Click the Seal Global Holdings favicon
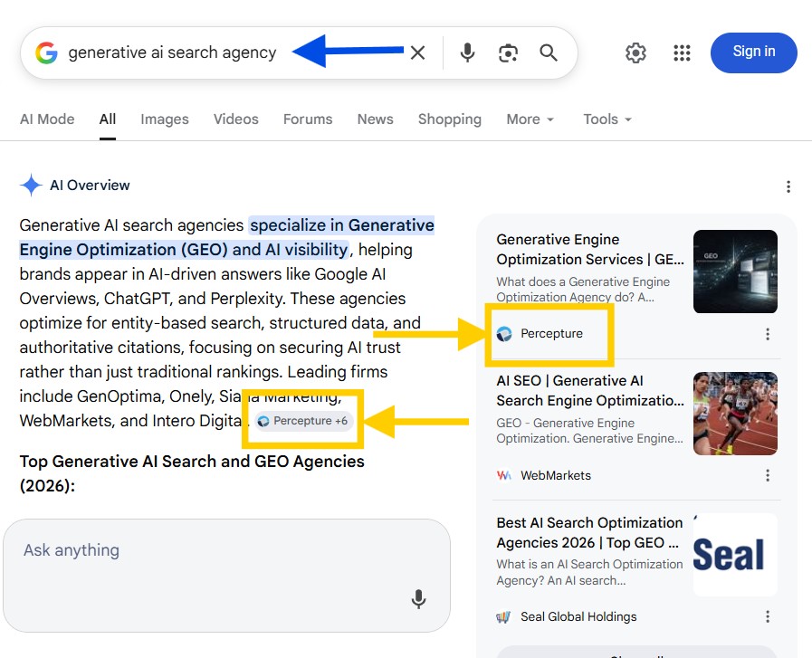The image size is (812, 658). coord(503,616)
